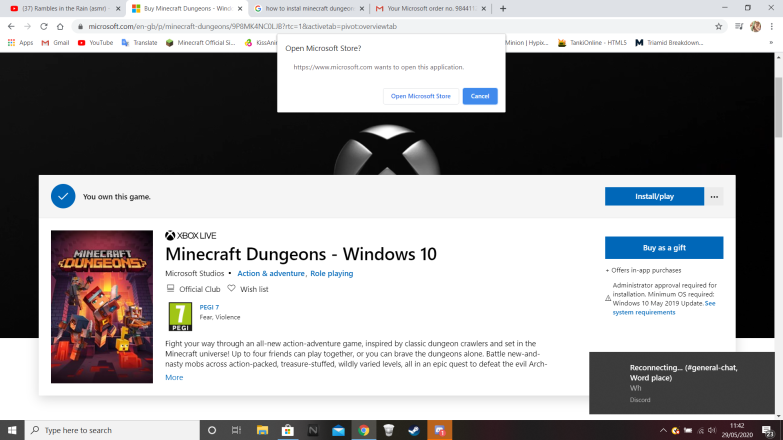783x440 pixels.
Task: Open the more options ellipsis button
Action: (x=714, y=196)
